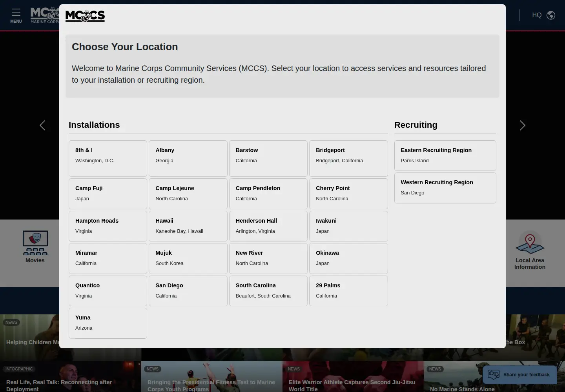Open Elite Warrior Athlete news article

(x=353, y=377)
